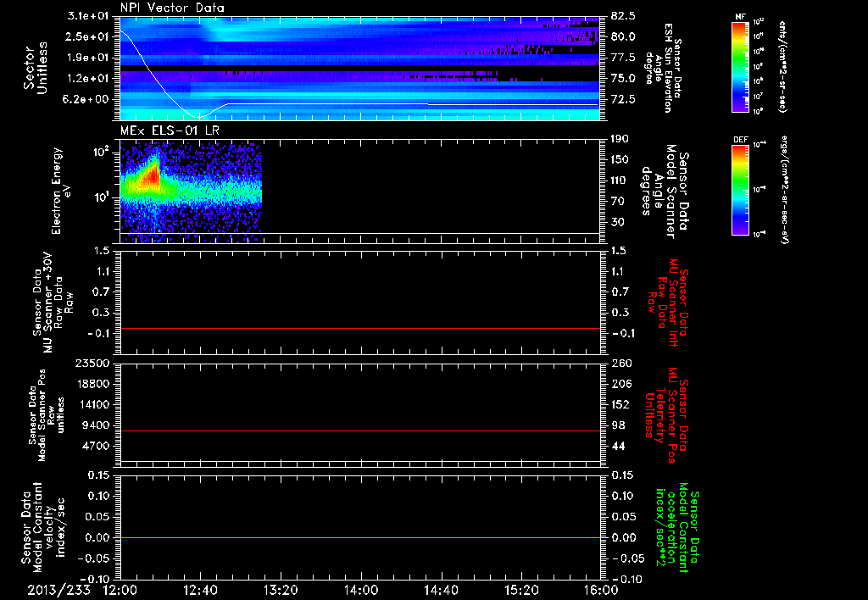Click the "190" scanner angle tick
868x600 pixels.
click(620, 138)
